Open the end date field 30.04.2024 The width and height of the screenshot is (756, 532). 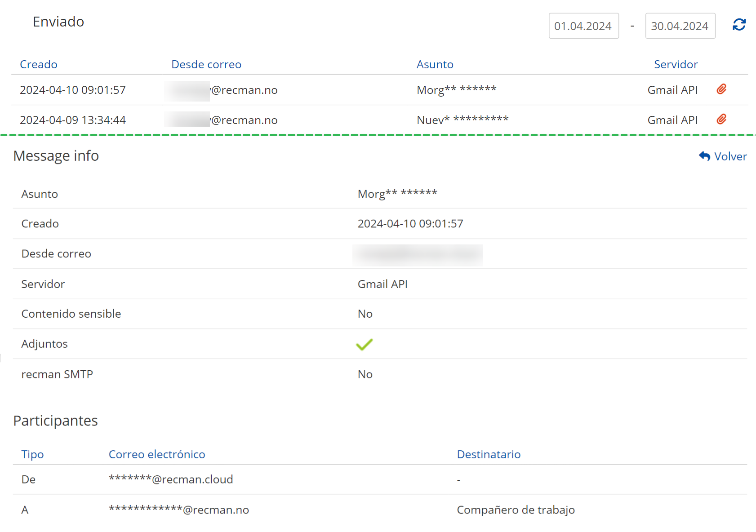(680, 26)
